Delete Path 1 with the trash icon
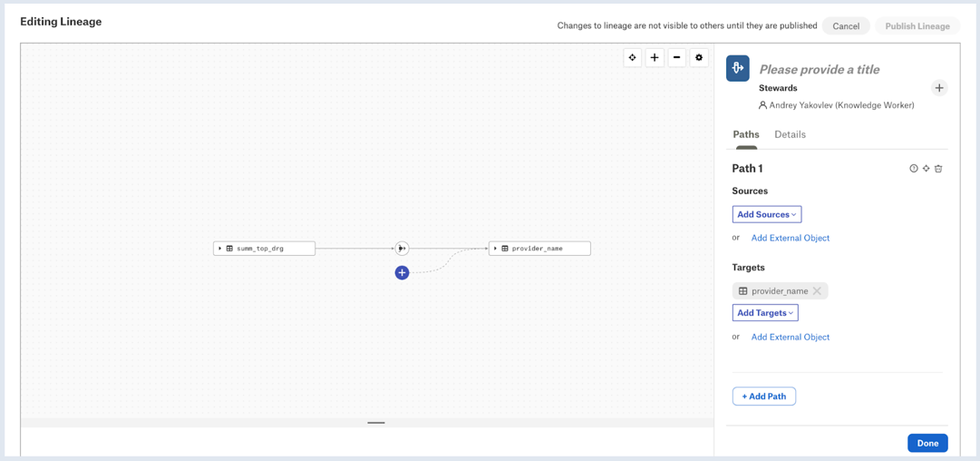 pyautogui.click(x=938, y=168)
